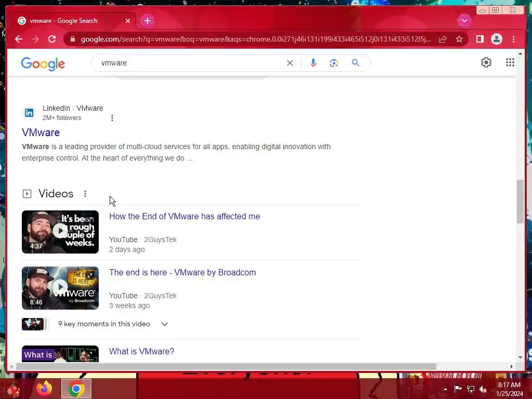The width and height of the screenshot is (532, 399).
Task: Open network tray icon
Action: 471,389
